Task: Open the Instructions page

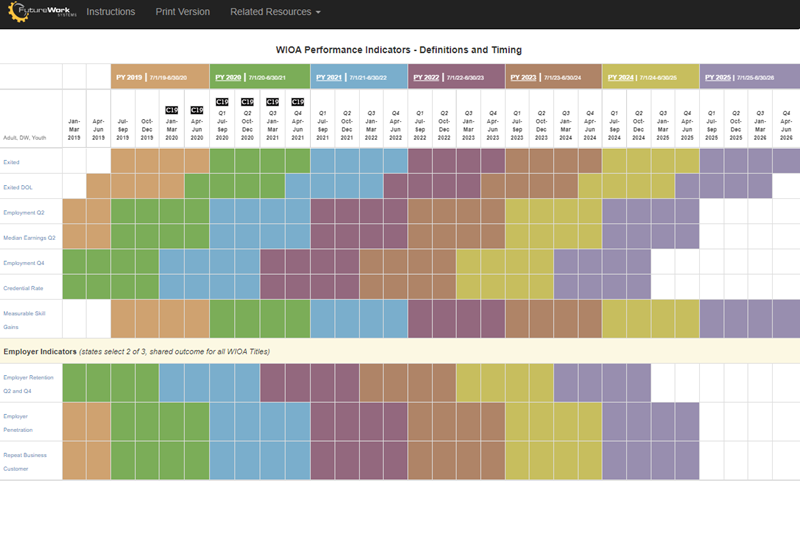Action: (x=111, y=12)
